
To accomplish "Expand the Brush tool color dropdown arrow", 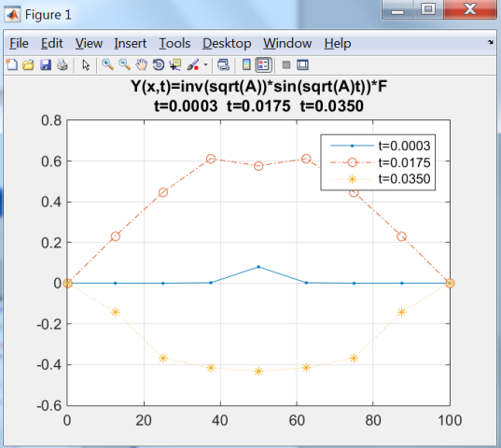I will (205, 65).
